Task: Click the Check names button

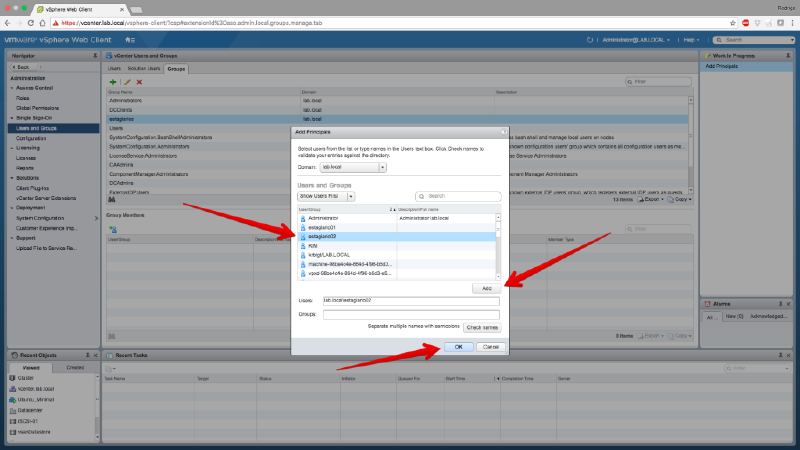Action: click(x=482, y=327)
